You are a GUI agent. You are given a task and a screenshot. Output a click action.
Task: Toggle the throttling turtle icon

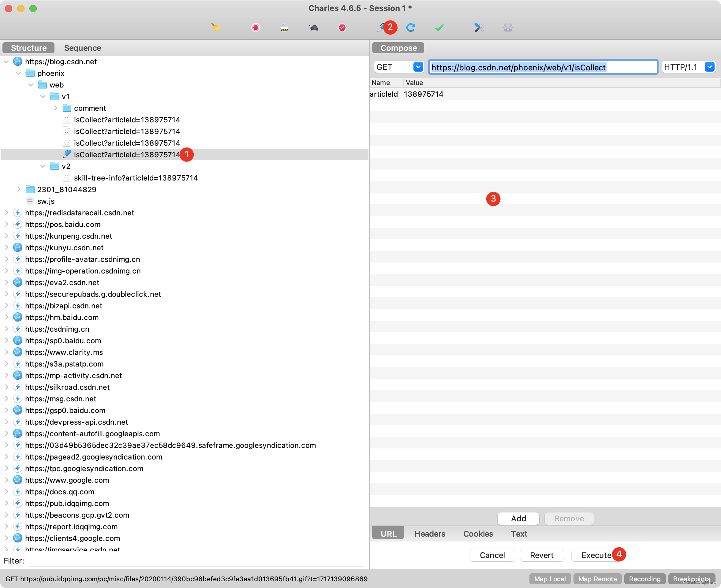click(x=314, y=28)
